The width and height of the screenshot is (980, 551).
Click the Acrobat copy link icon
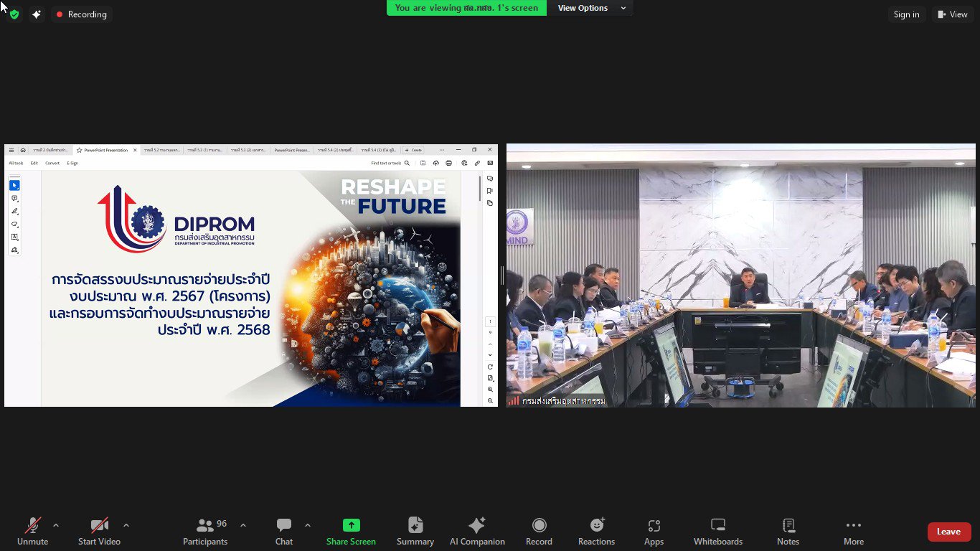pyautogui.click(x=477, y=163)
